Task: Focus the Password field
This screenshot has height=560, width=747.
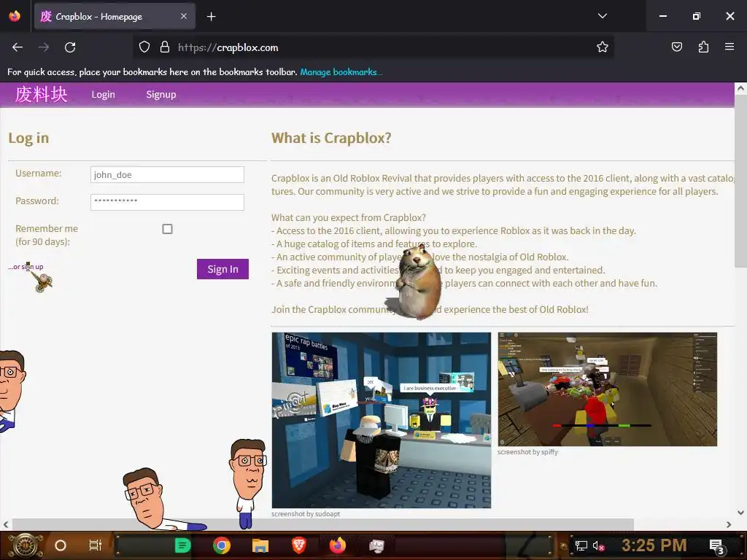Action: tap(167, 202)
